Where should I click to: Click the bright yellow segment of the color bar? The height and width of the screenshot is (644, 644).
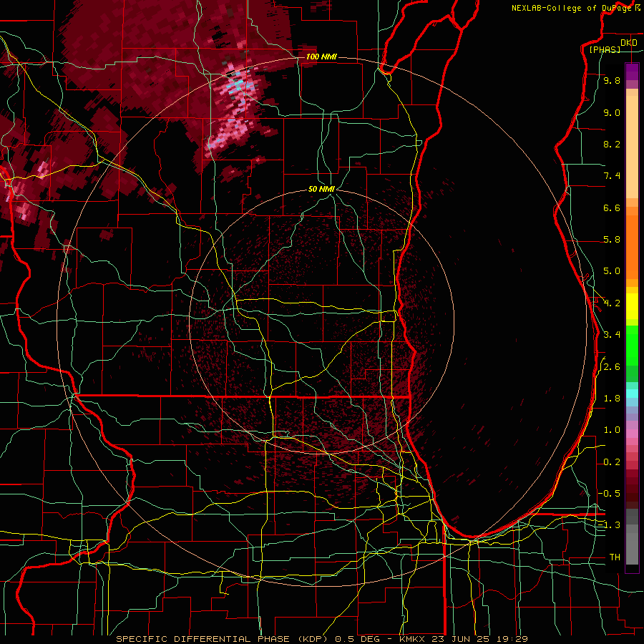point(632,306)
